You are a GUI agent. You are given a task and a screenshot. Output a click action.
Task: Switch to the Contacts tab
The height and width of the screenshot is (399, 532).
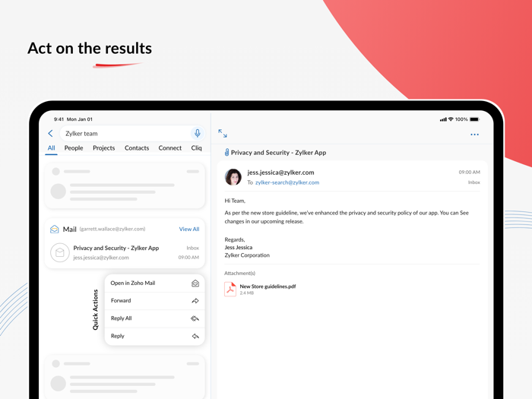[137, 148]
